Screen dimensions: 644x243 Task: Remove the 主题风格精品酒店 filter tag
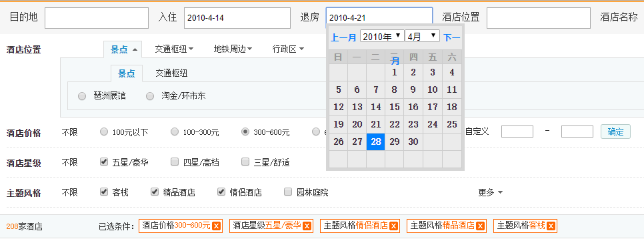(x=481, y=226)
